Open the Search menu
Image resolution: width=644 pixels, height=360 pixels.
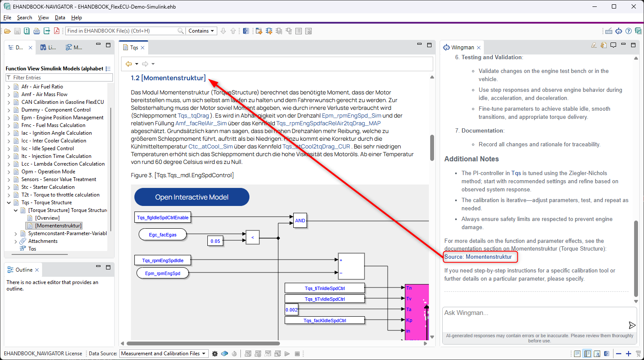pos(24,18)
